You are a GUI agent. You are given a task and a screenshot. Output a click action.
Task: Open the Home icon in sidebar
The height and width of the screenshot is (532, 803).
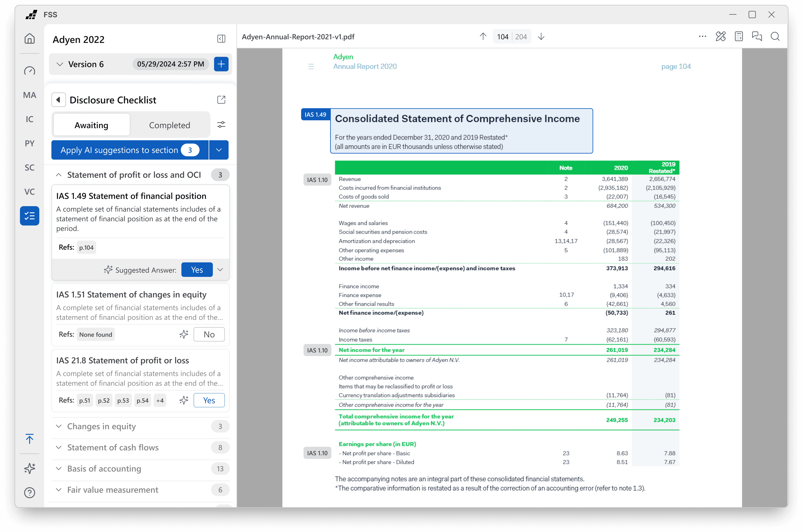(29, 39)
